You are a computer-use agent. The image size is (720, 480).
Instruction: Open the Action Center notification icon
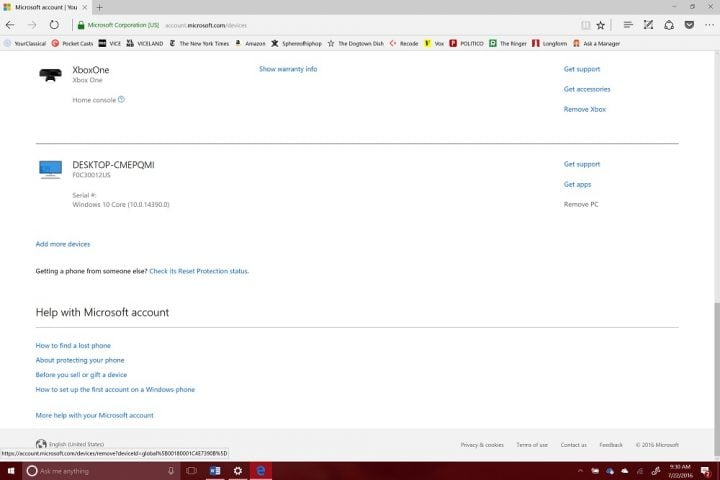705,471
